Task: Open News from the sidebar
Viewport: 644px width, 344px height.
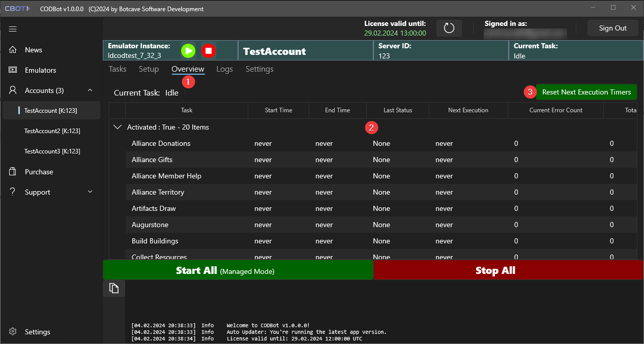Action: click(x=34, y=50)
